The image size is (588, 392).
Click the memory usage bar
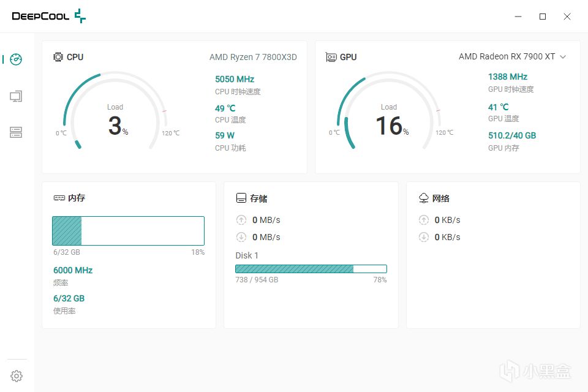point(128,231)
